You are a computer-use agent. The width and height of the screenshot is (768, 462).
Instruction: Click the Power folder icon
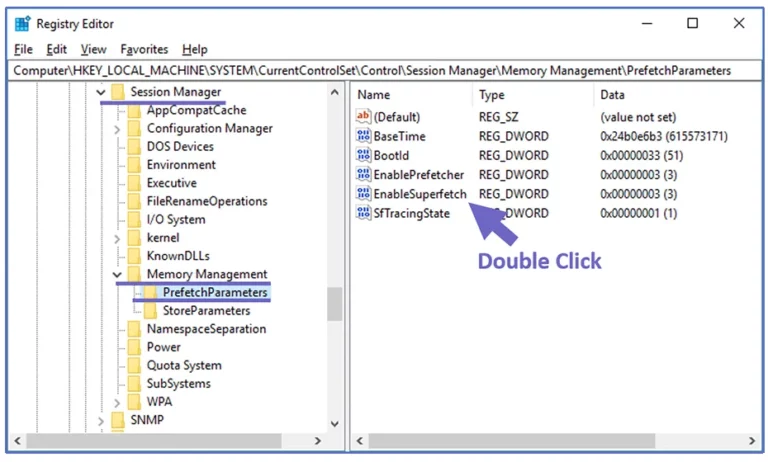click(134, 347)
